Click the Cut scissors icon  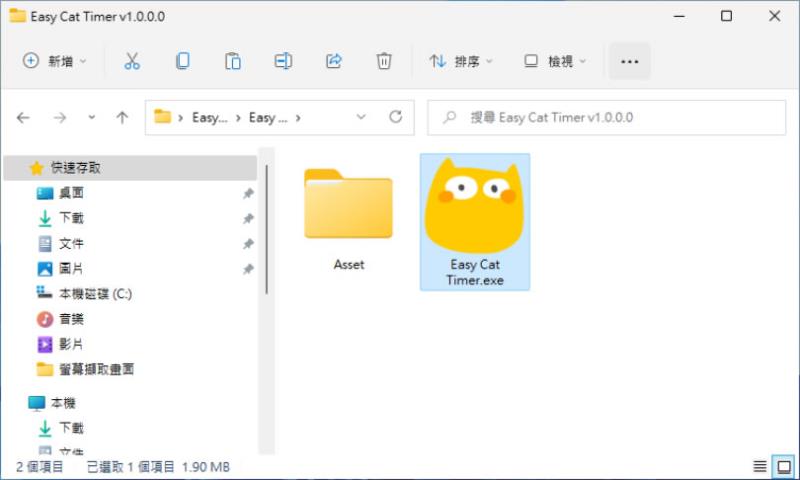(x=132, y=61)
